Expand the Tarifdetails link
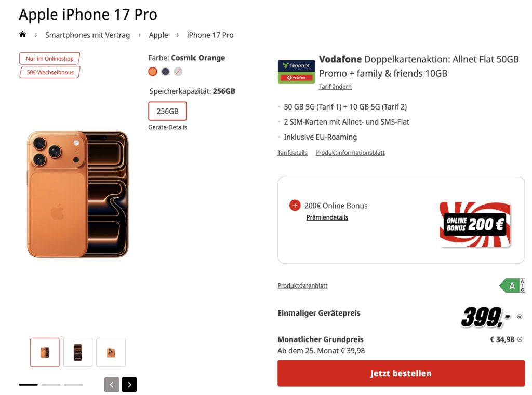Image resolution: width=532 pixels, height=395 pixels. tap(292, 153)
